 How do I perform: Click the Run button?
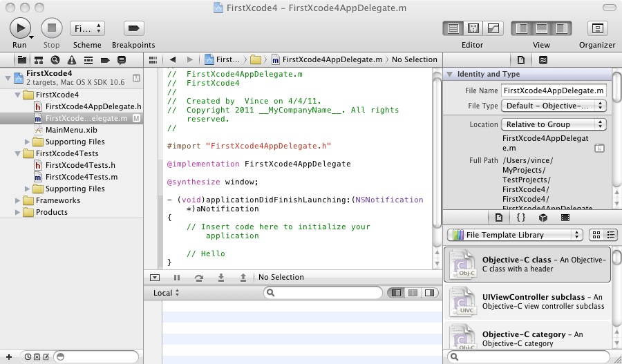(19, 28)
